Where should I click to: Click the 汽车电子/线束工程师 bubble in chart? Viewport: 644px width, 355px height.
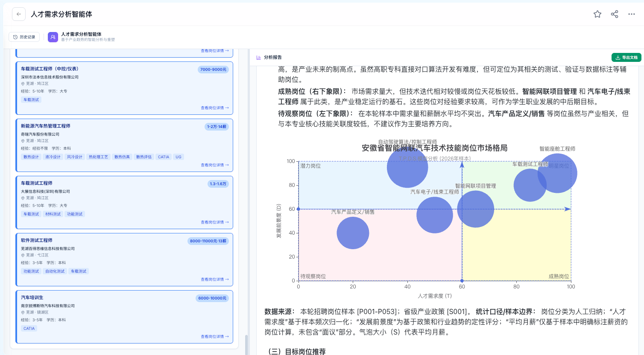[x=435, y=215]
